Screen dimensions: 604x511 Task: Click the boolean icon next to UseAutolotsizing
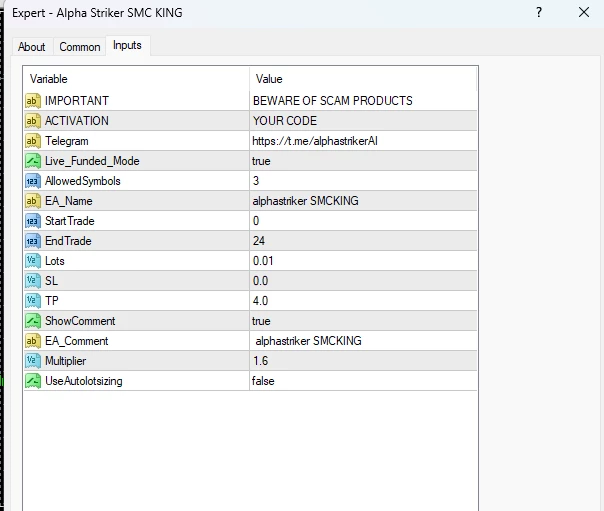[33, 381]
